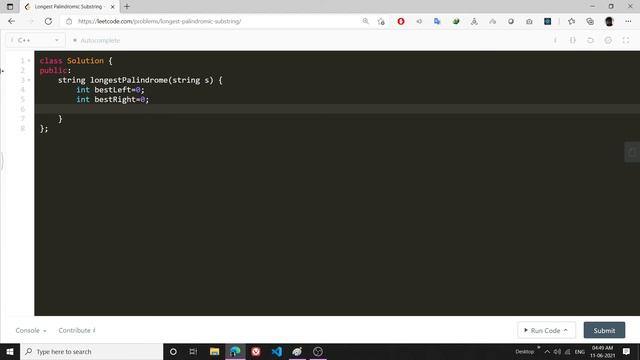Switch to Longest Palindromic Substring tab
640x360 pixels.
click(69, 7)
